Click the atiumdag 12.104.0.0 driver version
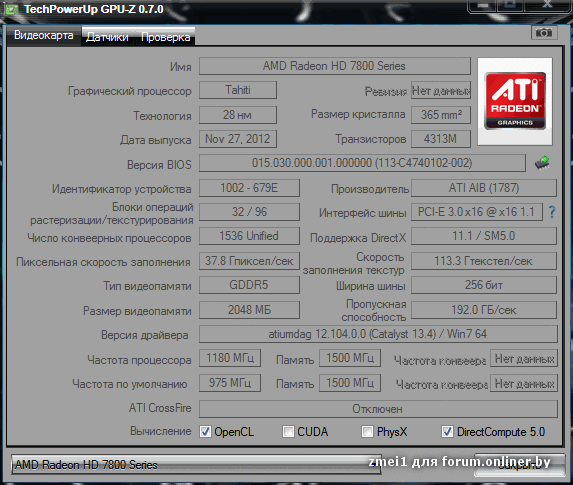Viewport: 573px width, 485px height. pyautogui.click(x=378, y=334)
